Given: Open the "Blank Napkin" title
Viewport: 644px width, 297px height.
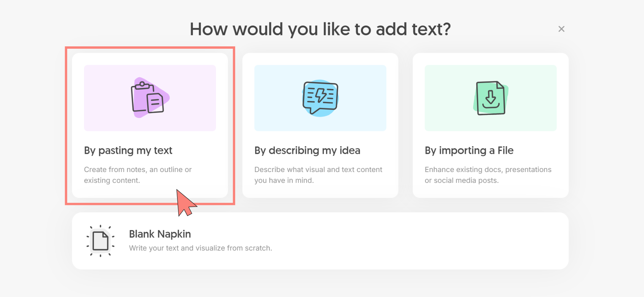Looking at the screenshot, I should tap(160, 234).
